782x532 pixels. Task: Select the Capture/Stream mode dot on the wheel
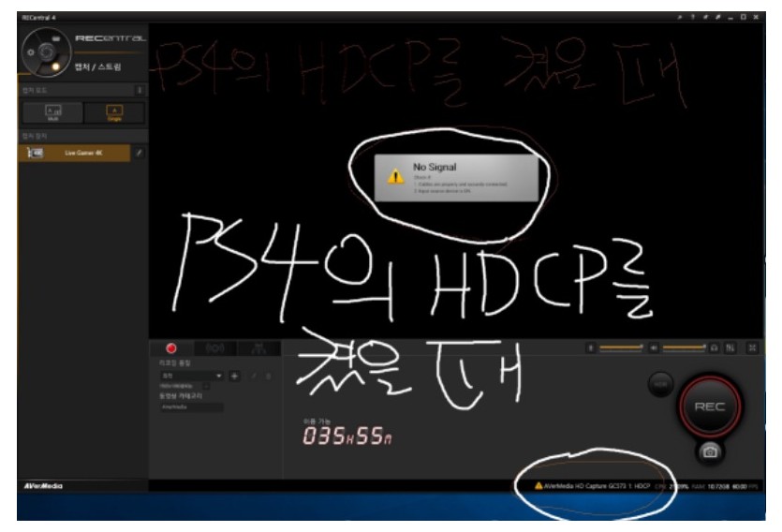click(56, 66)
